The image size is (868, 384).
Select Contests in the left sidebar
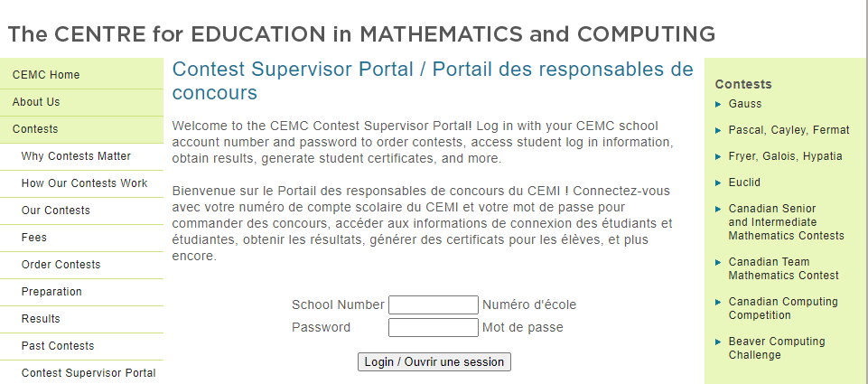35,129
